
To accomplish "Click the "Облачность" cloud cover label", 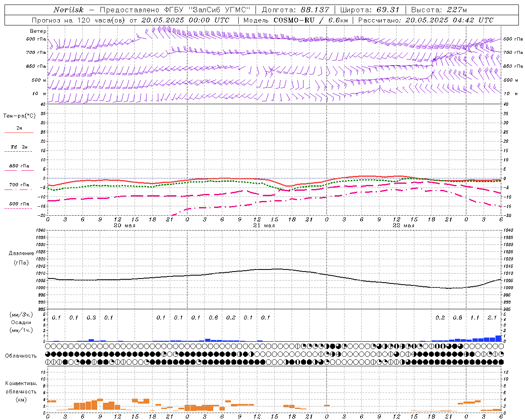I will [21, 356].
